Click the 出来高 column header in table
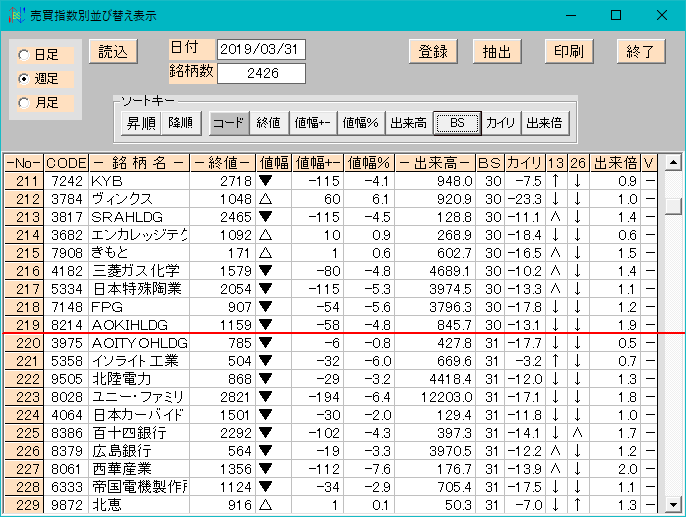 [435, 163]
